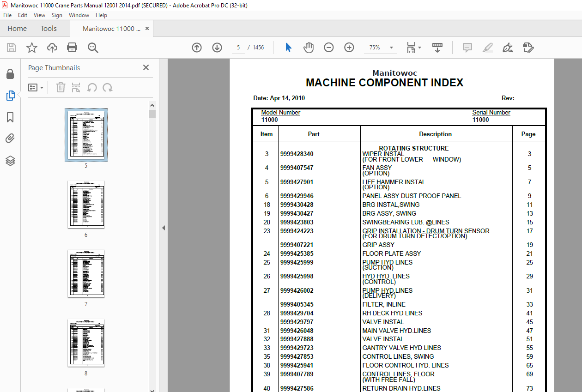Click the insert page break icon

coord(76,87)
